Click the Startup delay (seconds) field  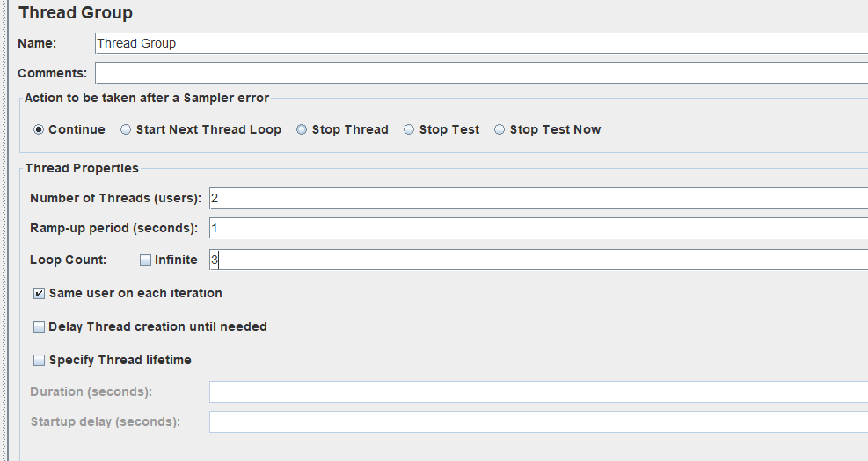[537, 421]
